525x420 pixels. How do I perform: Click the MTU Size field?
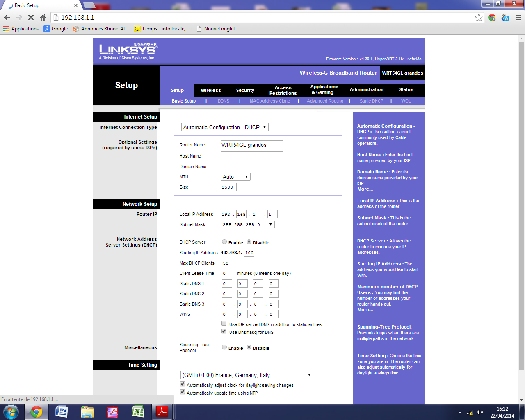click(x=228, y=187)
